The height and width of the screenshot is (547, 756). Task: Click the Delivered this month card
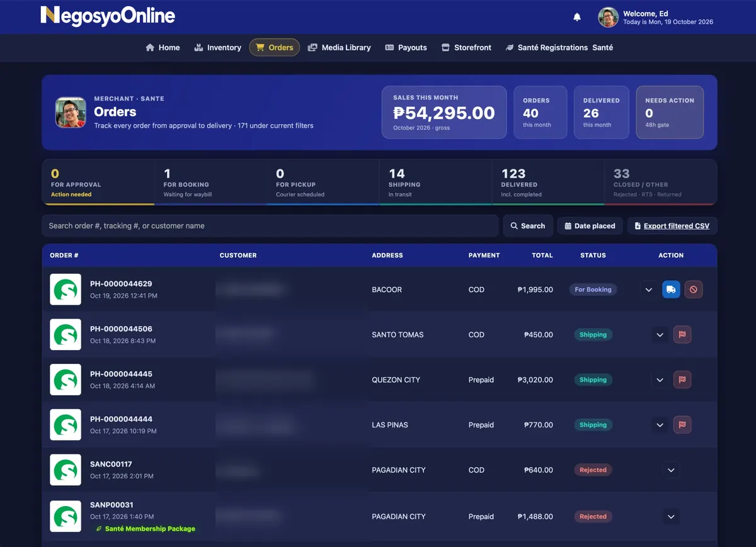click(601, 112)
